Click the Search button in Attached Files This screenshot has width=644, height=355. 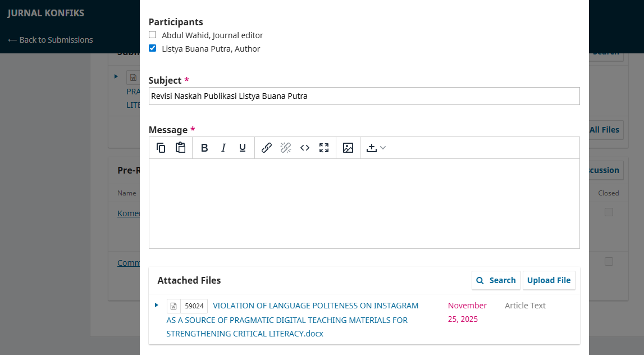(x=496, y=280)
